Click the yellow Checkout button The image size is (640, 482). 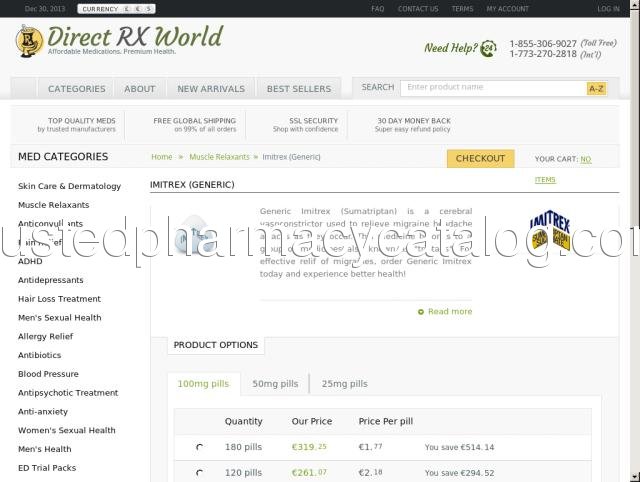coord(480,158)
